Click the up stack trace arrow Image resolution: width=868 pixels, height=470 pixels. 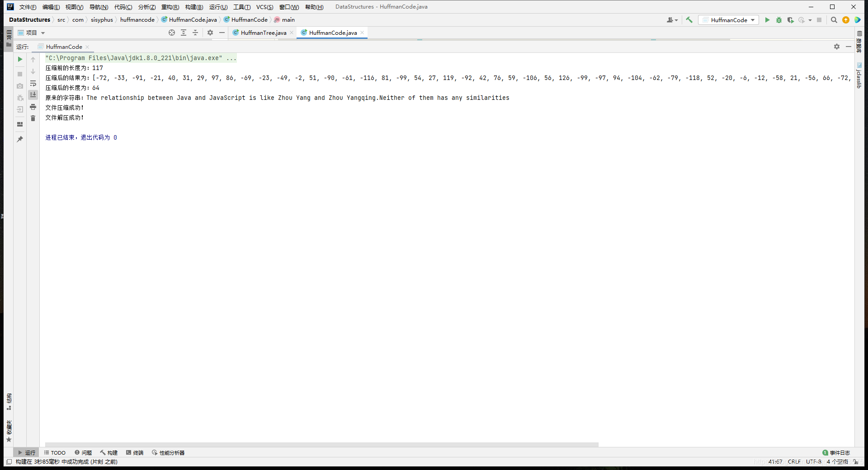33,59
